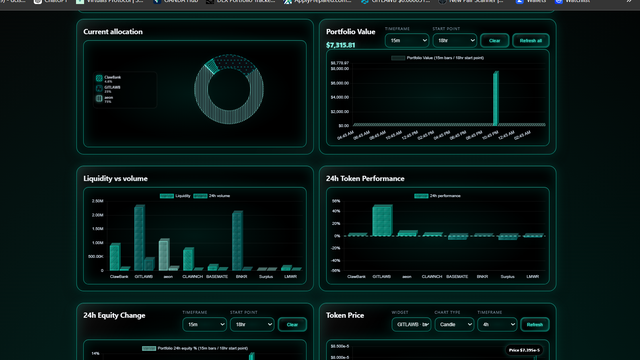Click the 24h Equity Change heading
This screenshot has height=360, width=640.
click(114, 315)
